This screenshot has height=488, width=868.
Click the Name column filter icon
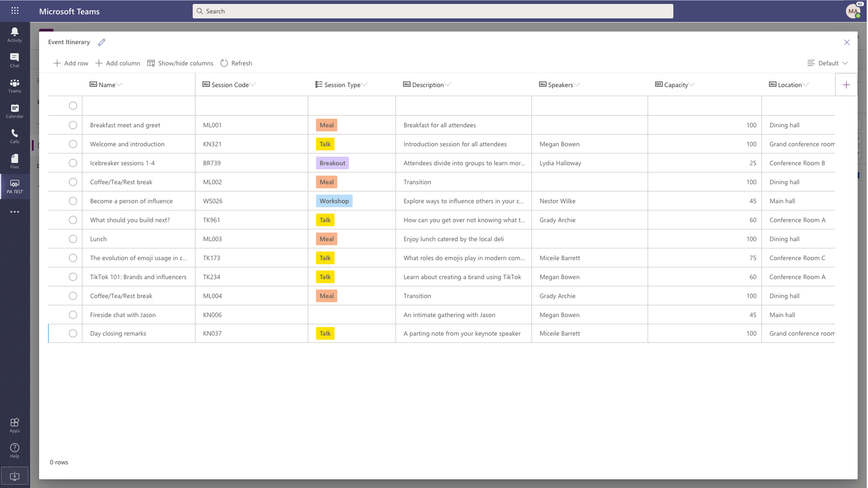click(x=119, y=85)
